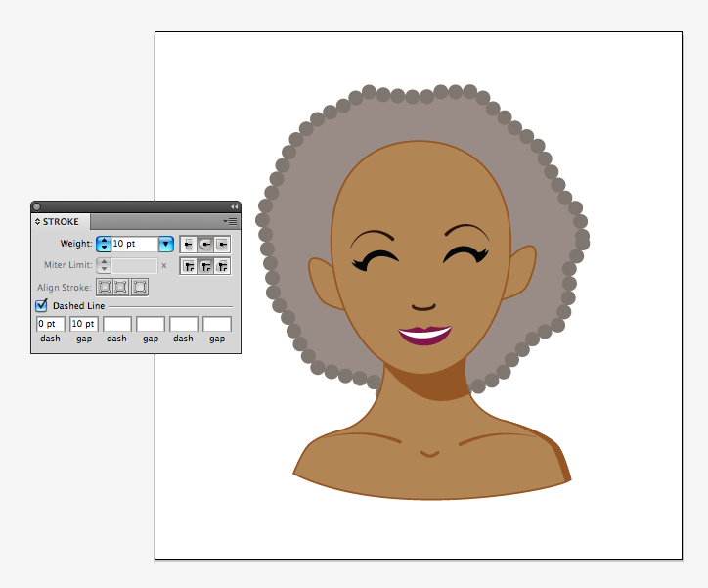Close the Stroke panel with round button
This screenshot has width=708, height=588.
tap(37, 206)
